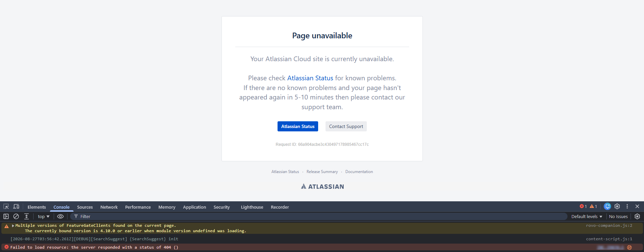Show the console sidebar panel icon
The height and width of the screenshot is (252, 644).
click(6, 216)
